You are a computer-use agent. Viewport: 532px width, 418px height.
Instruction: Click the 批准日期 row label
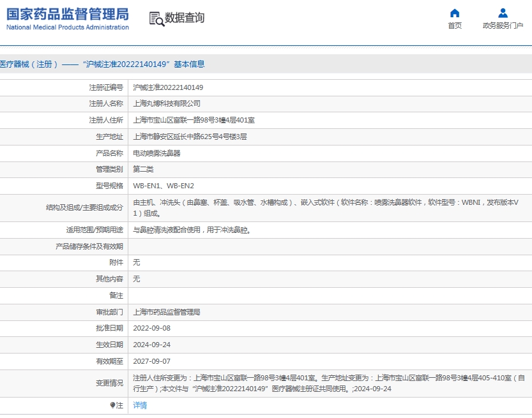point(109,328)
